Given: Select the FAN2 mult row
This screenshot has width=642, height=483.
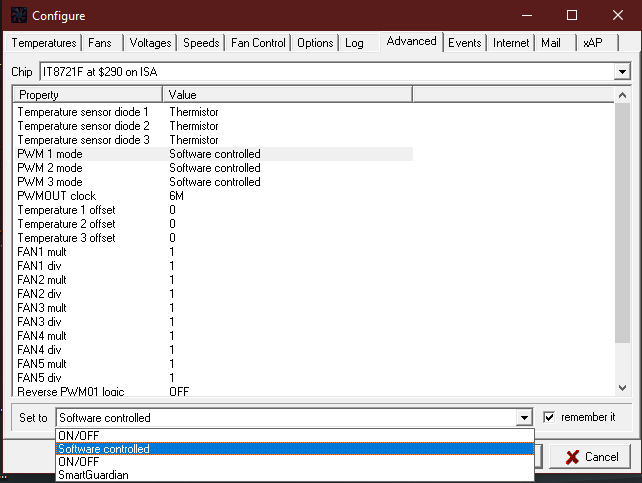Looking at the screenshot, I should click(214, 280).
